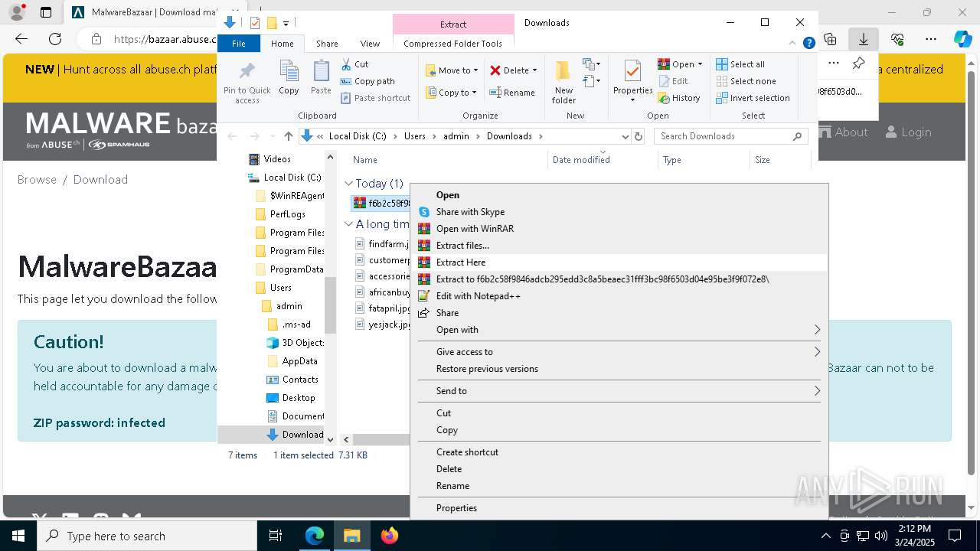
Task: Select Contacts in navigation tree
Action: (292, 380)
